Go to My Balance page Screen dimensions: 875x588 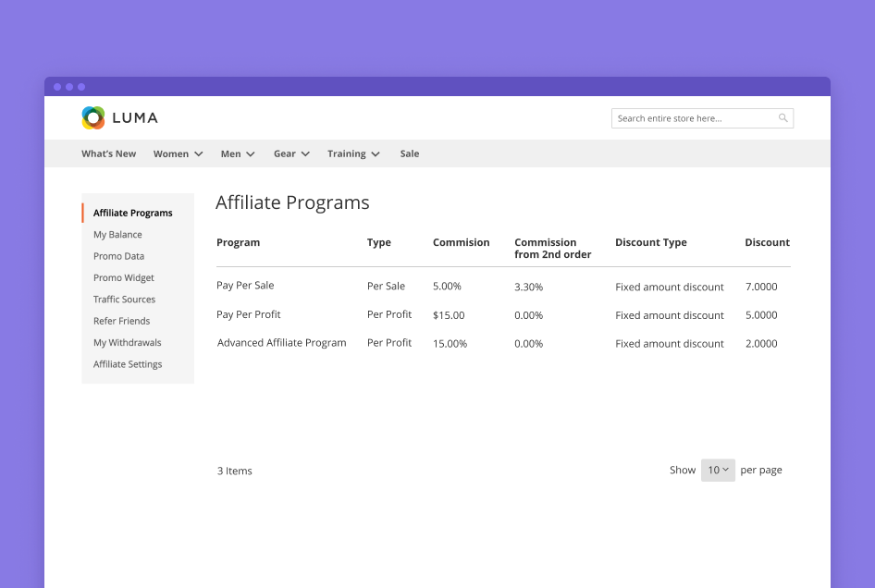click(x=117, y=235)
